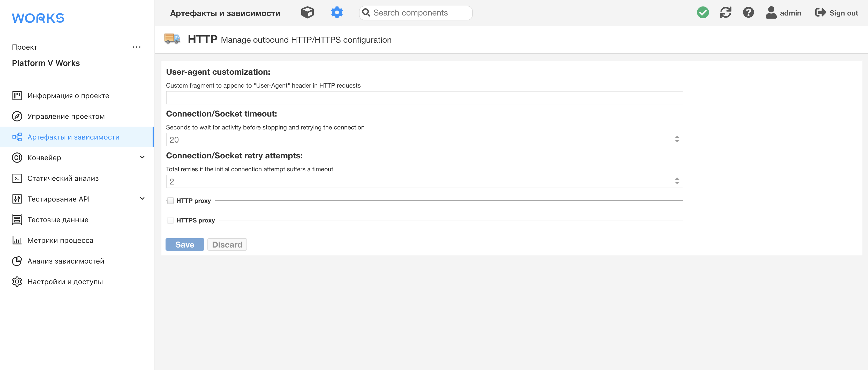Click the terminal icon for Статический анализ
The width and height of the screenshot is (868, 370).
(x=17, y=178)
